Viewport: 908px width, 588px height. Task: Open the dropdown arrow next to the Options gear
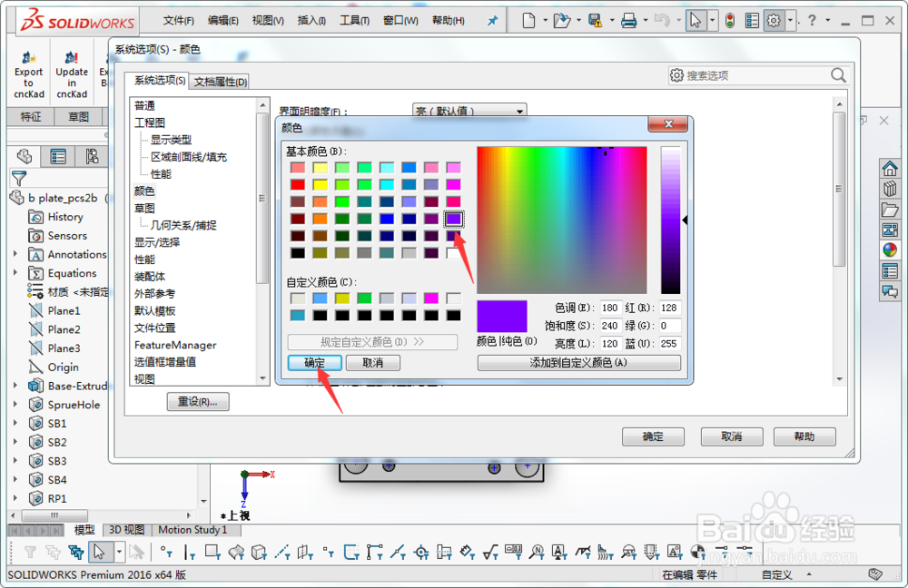(790, 21)
